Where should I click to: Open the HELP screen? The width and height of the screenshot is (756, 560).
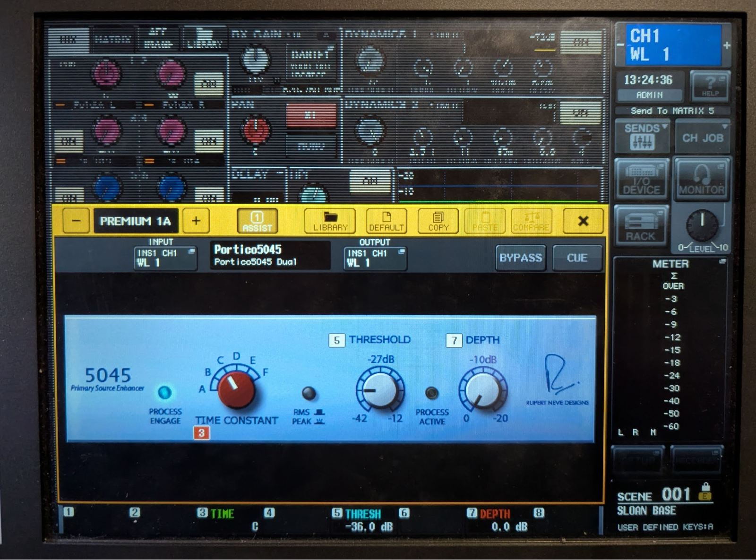coord(710,86)
